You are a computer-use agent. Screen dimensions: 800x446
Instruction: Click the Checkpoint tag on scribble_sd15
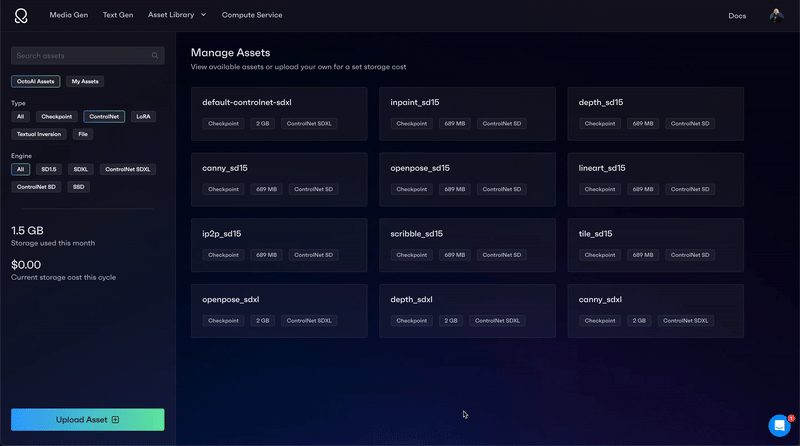pos(412,255)
